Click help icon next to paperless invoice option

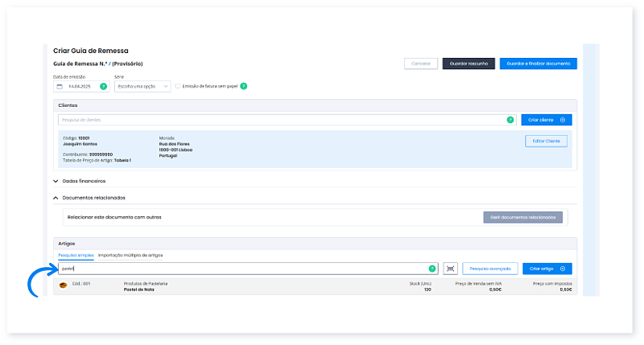click(x=243, y=86)
